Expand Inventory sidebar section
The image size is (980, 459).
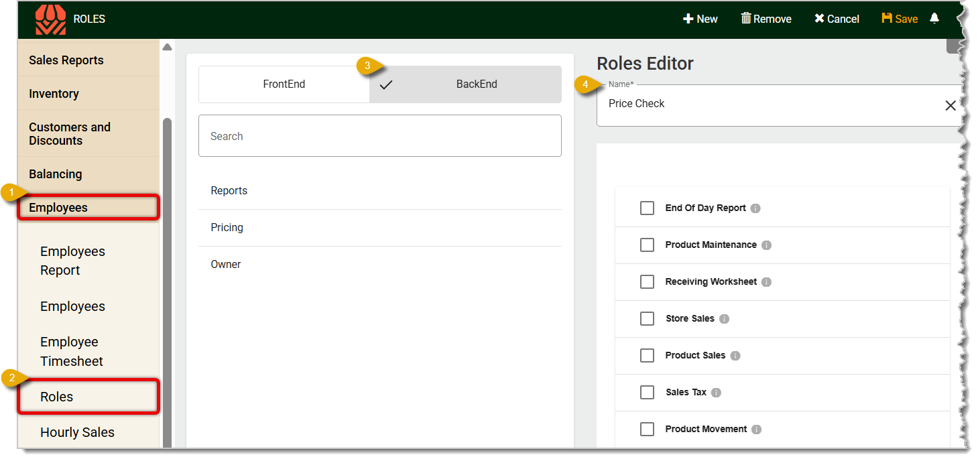pyautogui.click(x=88, y=93)
